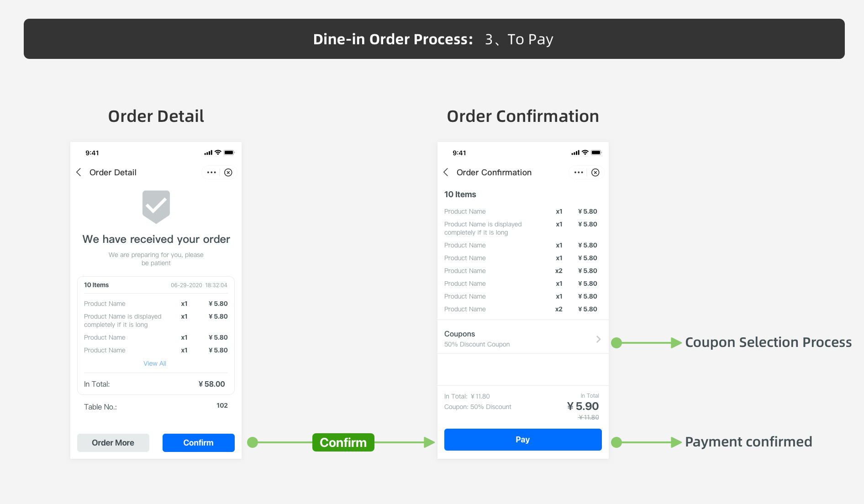The height and width of the screenshot is (504, 864).
Task: Tap the blue Pay button
Action: tap(523, 440)
